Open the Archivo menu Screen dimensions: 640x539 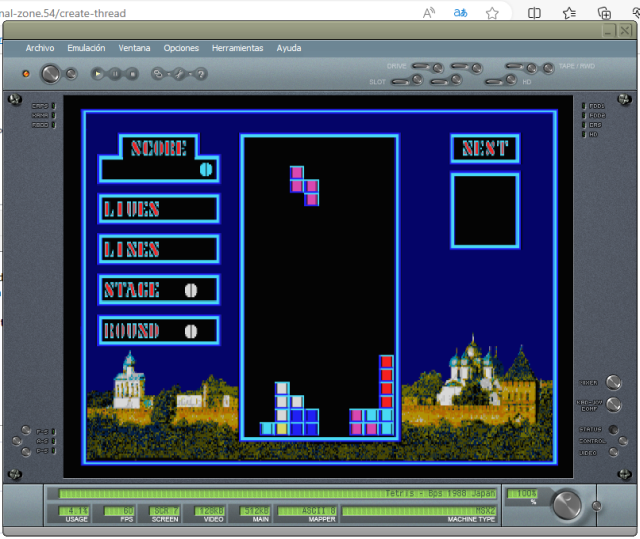point(40,48)
